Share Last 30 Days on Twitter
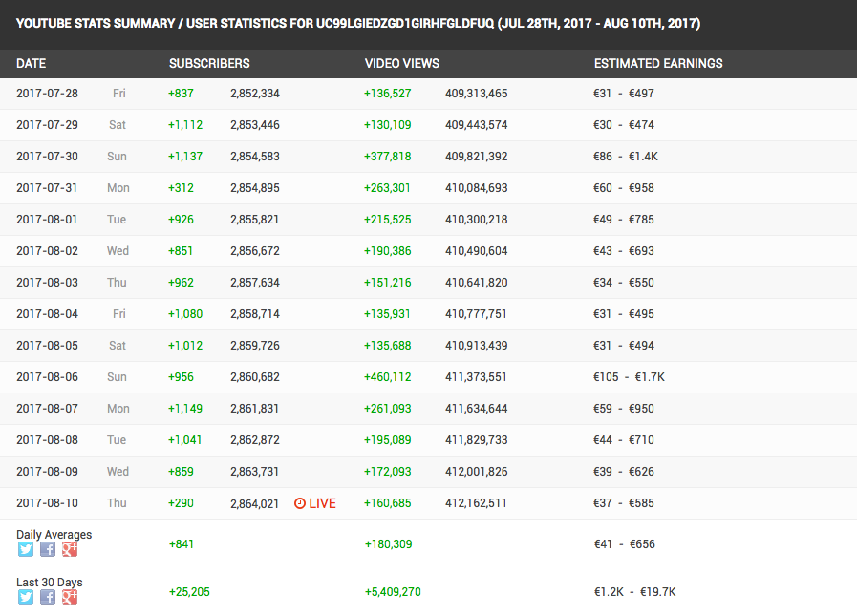 point(26,596)
